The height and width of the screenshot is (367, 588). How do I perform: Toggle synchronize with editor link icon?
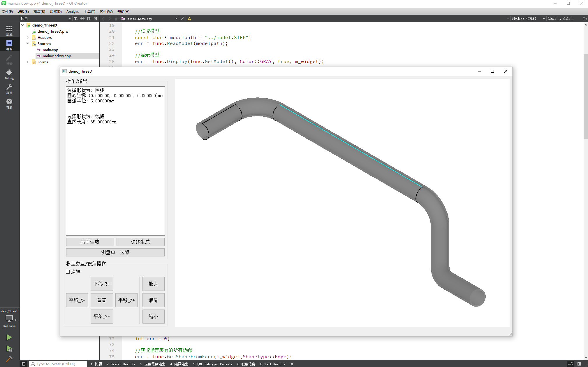click(82, 19)
